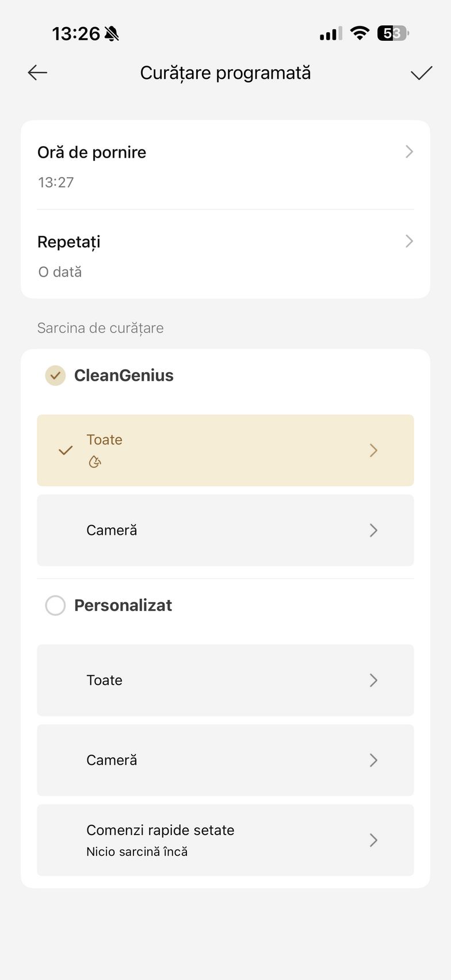Image resolution: width=451 pixels, height=980 pixels.
Task: Confirm schedule with checkmark icon
Action: (x=421, y=73)
